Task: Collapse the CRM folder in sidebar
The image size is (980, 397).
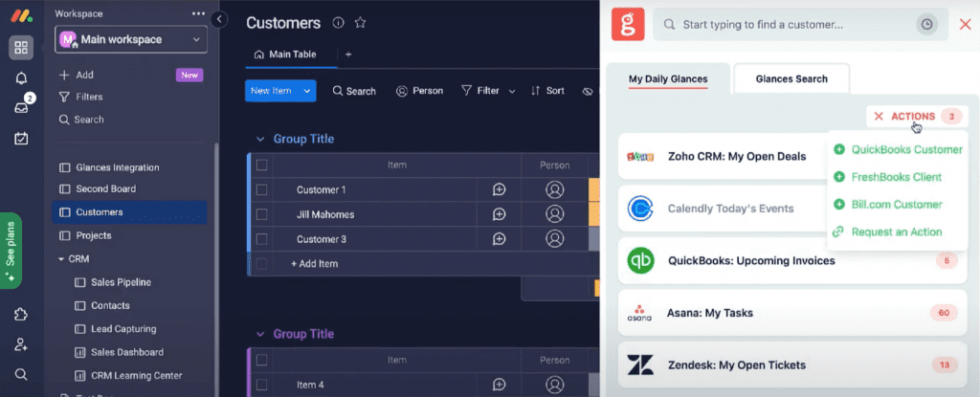Action: 61,259
